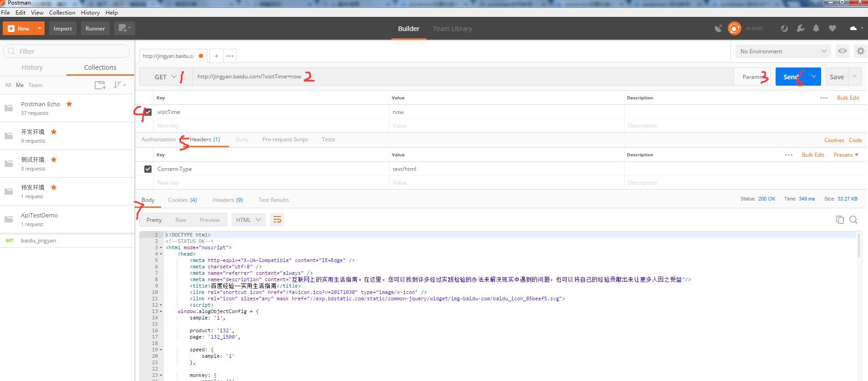The image size is (868, 381).
Task: Open the collections sort icon
Action: tap(120, 85)
